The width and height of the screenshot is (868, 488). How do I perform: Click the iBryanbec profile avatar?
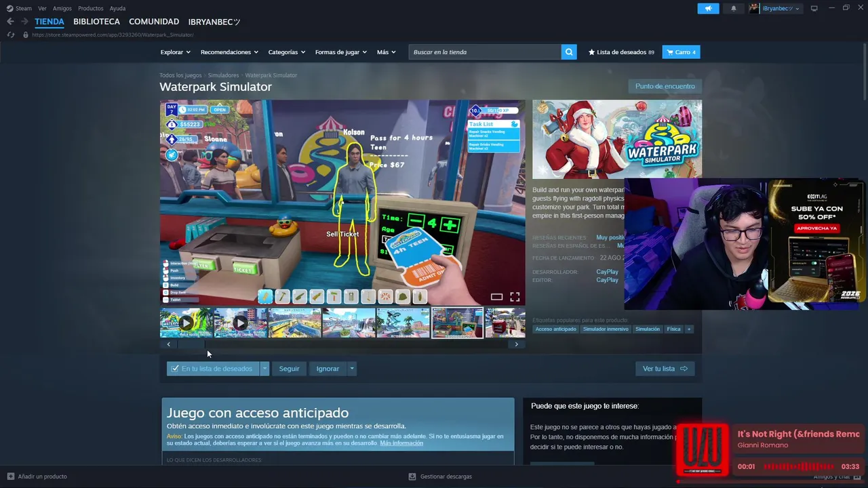[754, 8]
